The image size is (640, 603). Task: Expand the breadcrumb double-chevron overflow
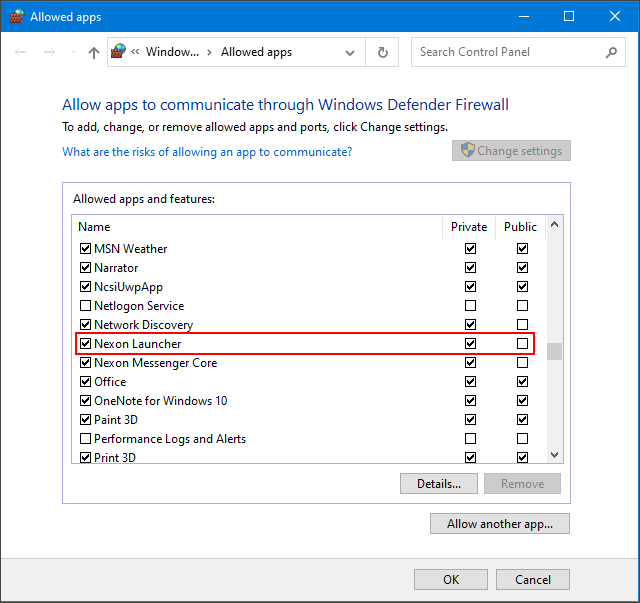click(135, 52)
